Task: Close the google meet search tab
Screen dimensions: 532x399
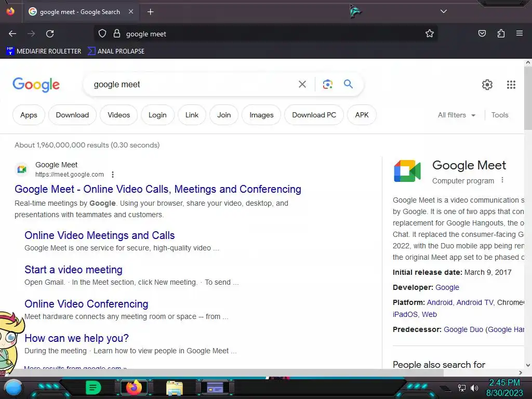Action: tap(131, 11)
